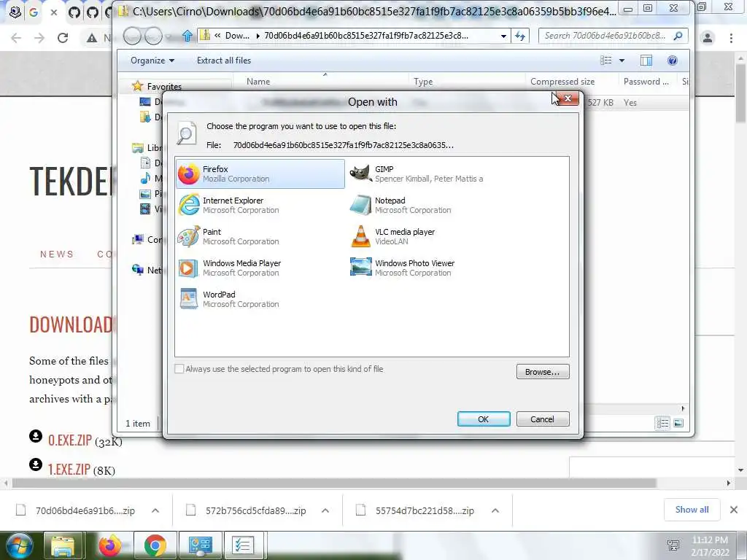Go forward in Chrome
Screen dimensions: 747x560
(x=39, y=38)
